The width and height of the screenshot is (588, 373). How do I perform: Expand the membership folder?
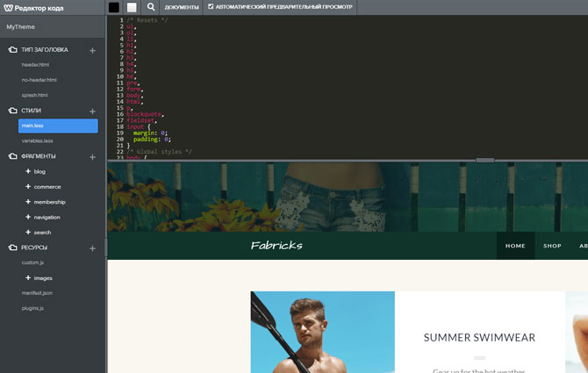coord(28,202)
